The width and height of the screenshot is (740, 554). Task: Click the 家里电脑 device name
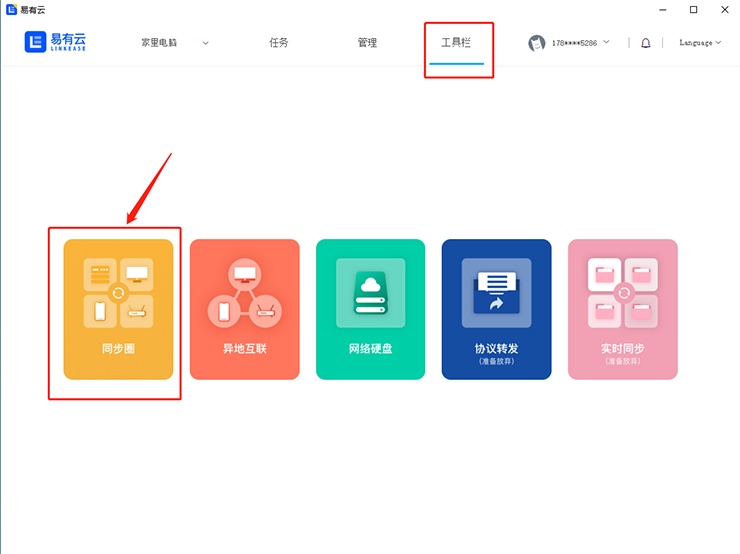pos(159,42)
